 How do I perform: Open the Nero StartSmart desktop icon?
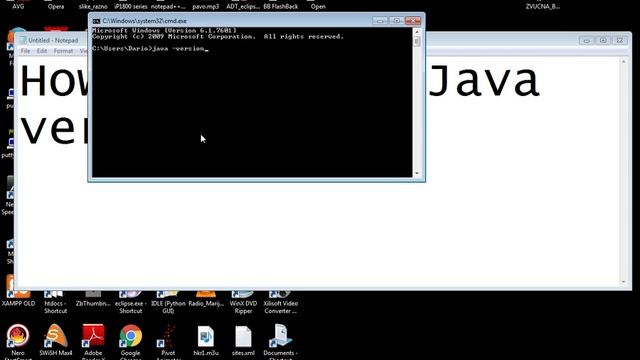[18, 336]
